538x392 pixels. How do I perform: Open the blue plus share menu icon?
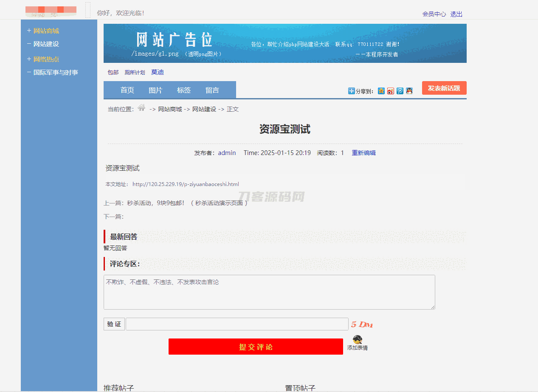351,91
